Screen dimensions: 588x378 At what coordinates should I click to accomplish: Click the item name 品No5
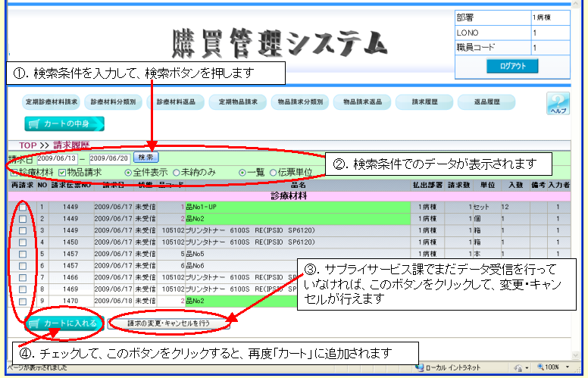[195, 254]
